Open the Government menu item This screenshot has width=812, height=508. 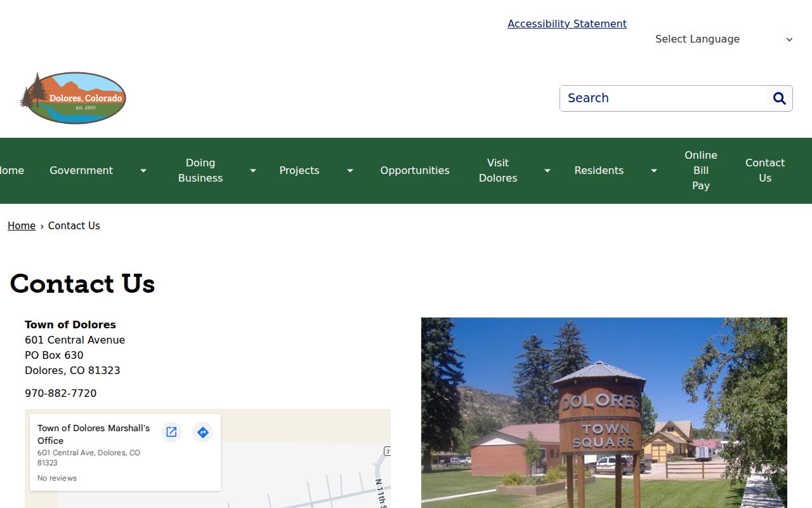tap(81, 171)
